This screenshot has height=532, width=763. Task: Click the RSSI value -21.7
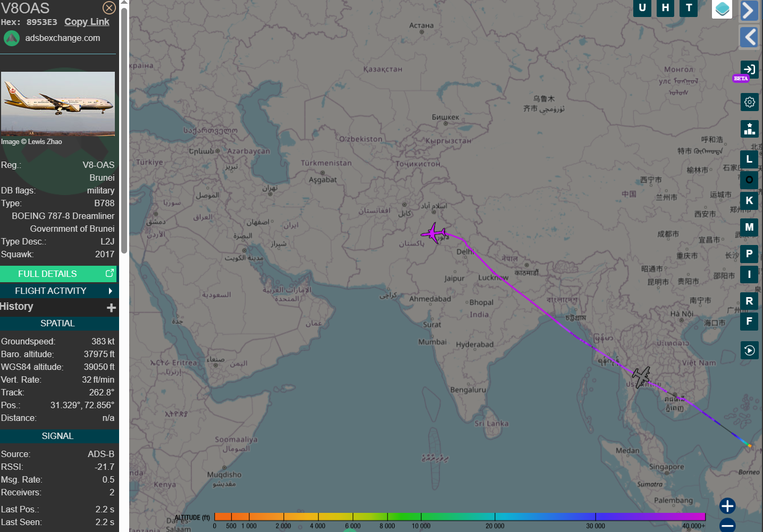point(105,467)
